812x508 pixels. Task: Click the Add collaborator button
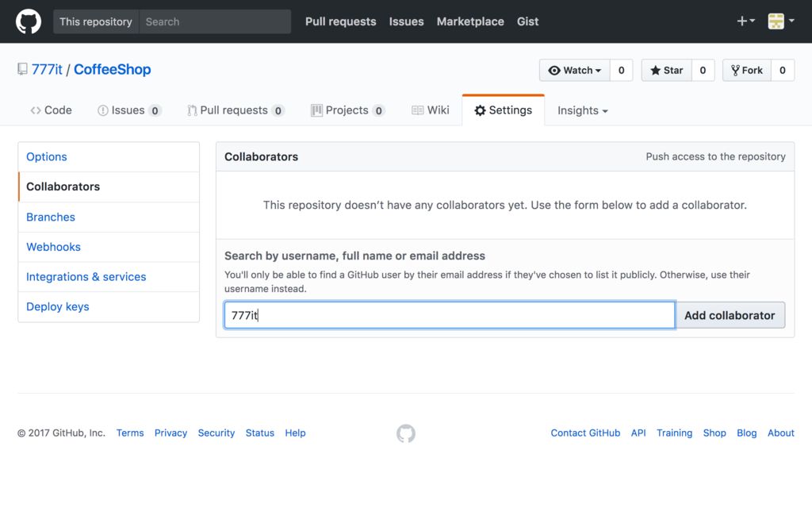730,315
